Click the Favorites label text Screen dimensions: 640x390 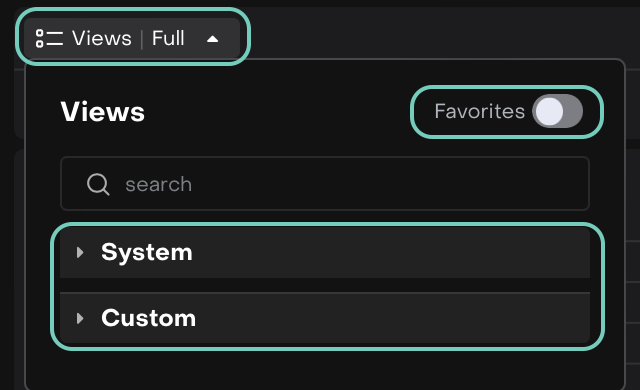point(479,111)
